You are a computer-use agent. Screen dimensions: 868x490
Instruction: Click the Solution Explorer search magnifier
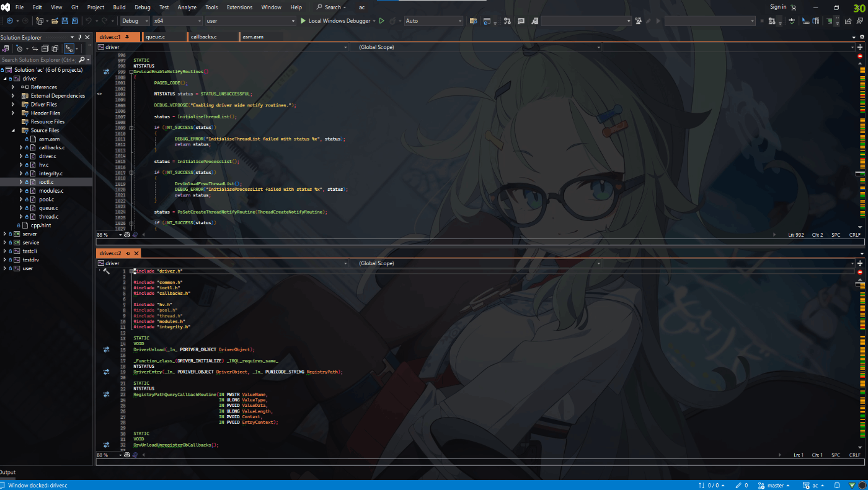coord(81,60)
